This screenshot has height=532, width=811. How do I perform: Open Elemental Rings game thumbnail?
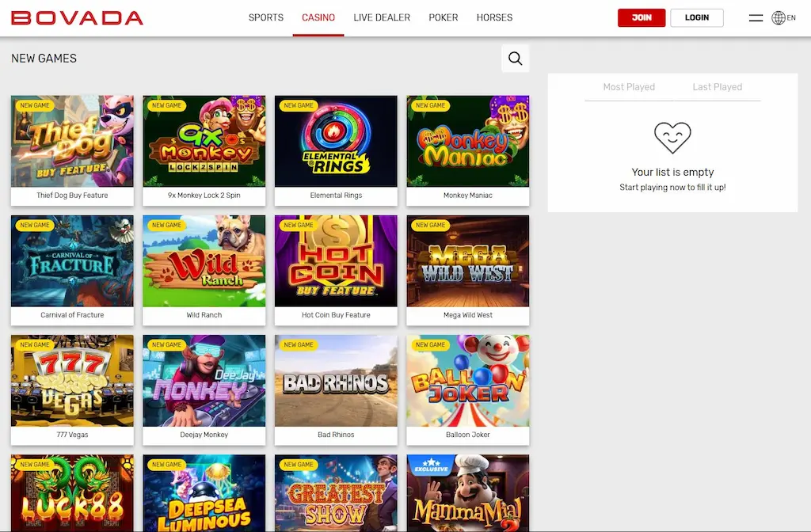336,141
